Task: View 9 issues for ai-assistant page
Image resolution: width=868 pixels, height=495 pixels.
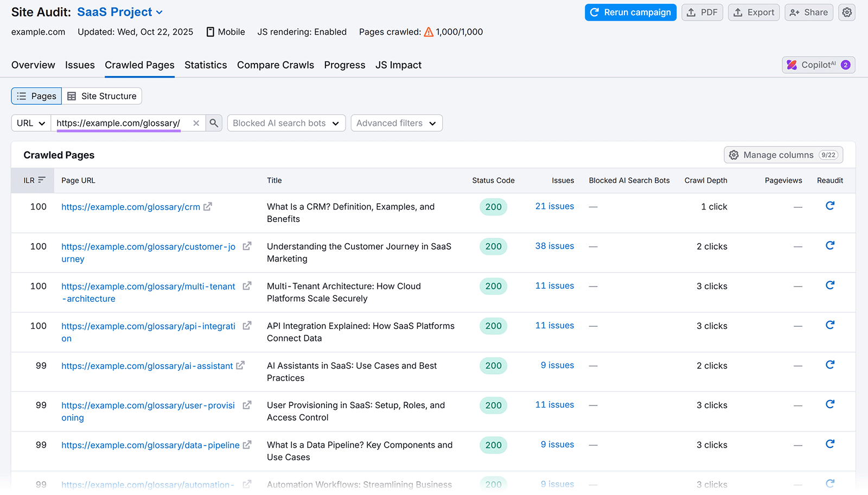Action: coord(557,365)
